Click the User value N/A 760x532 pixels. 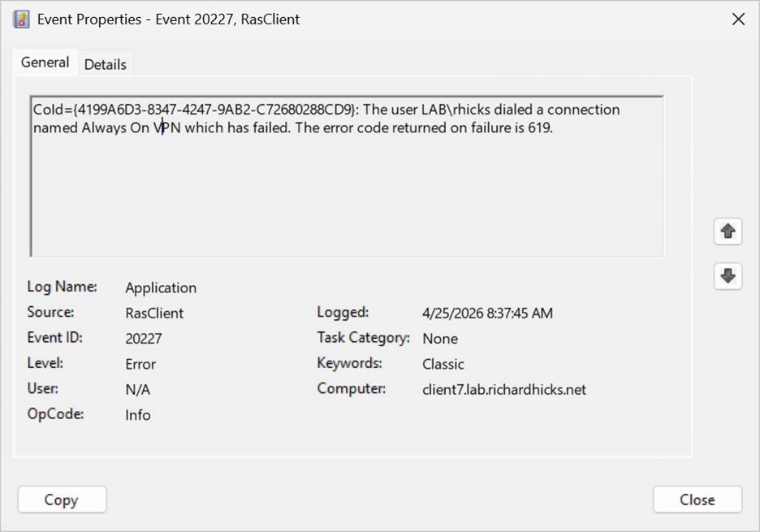click(x=137, y=390)
